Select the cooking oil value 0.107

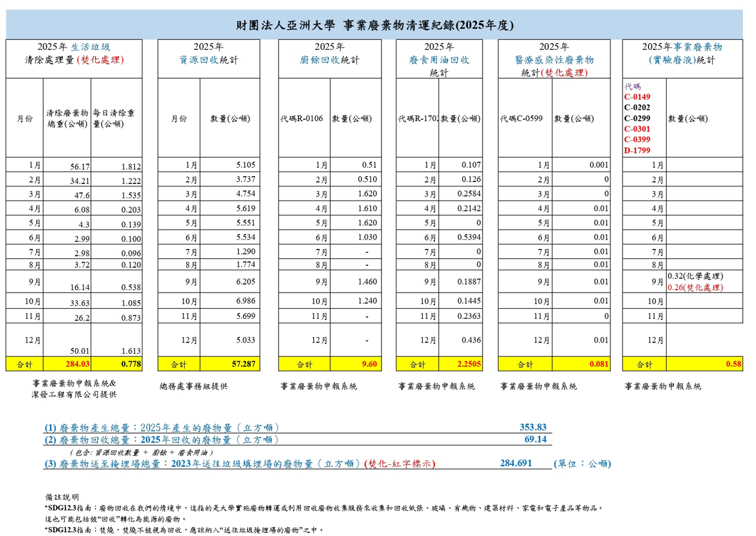click(471, 165)
